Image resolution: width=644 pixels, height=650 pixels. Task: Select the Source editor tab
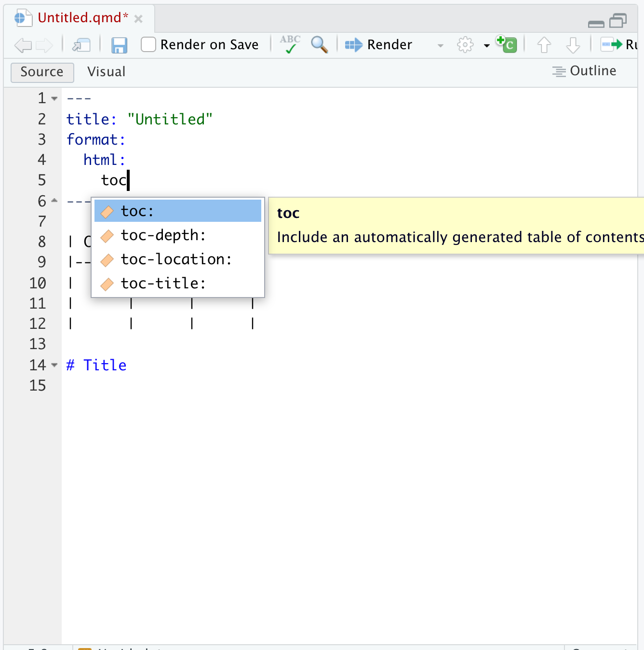[x=42, y=72]
